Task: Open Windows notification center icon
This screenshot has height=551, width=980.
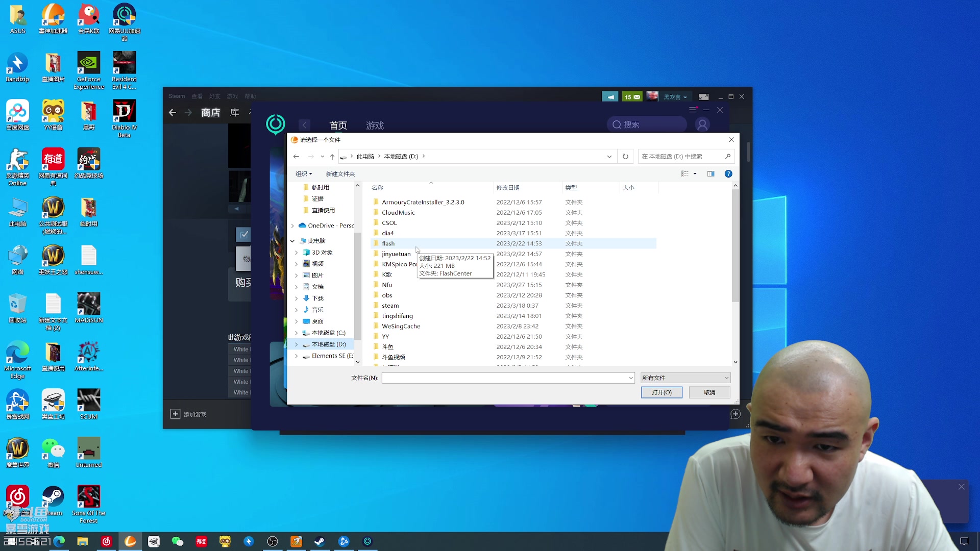Action: (x=964, y=541)
